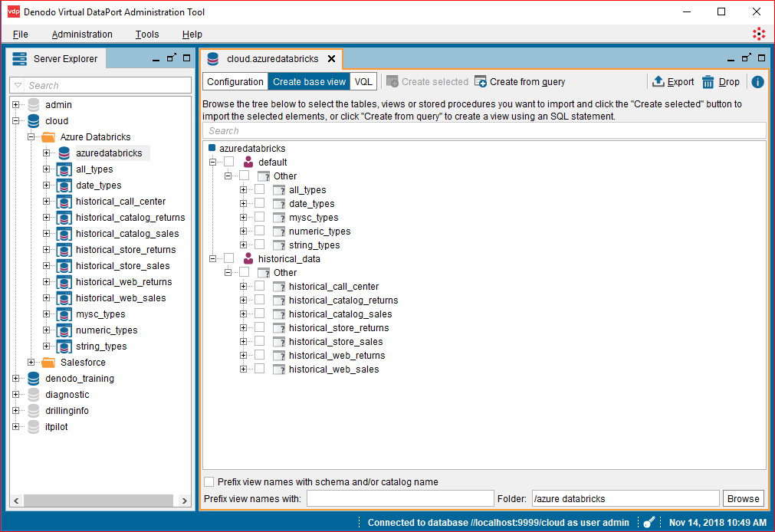Maximize the Server Explorer panel

(187, 58)
